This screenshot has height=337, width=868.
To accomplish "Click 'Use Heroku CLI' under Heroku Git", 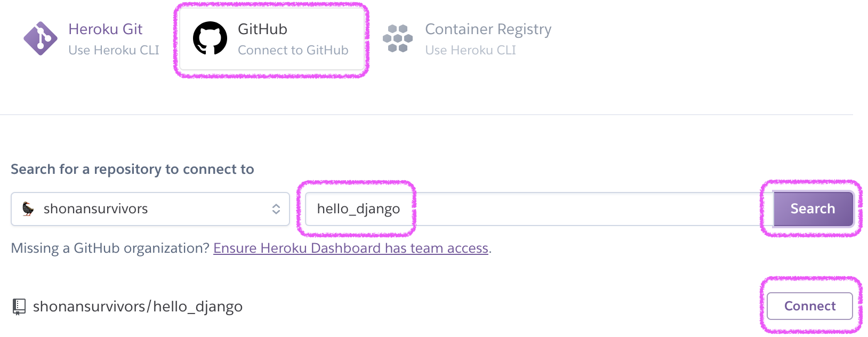I will [114, 50].
